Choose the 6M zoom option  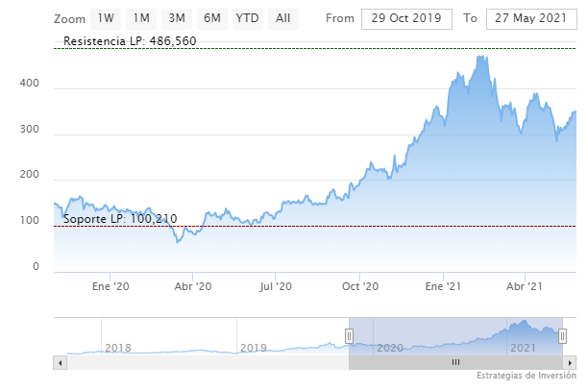211,18
